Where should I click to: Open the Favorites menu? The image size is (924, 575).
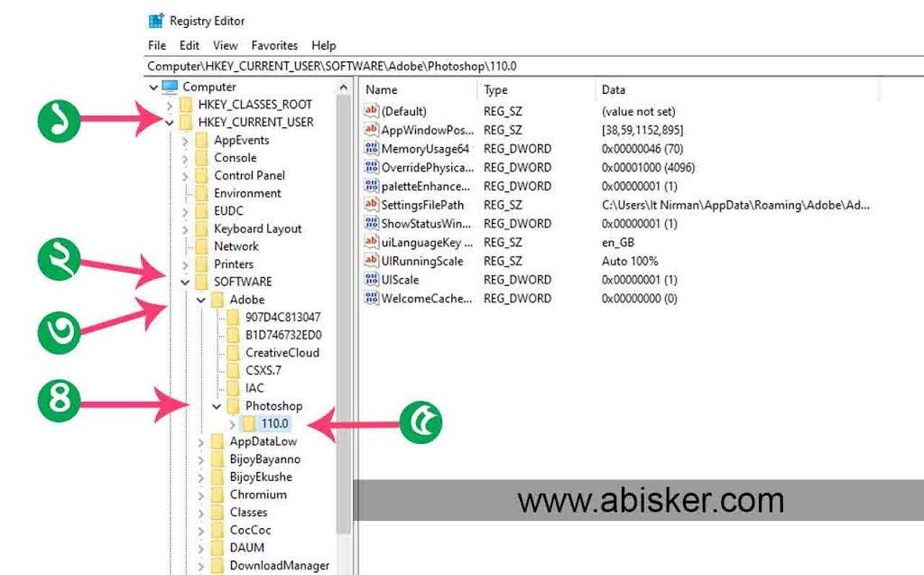[274, 45]
